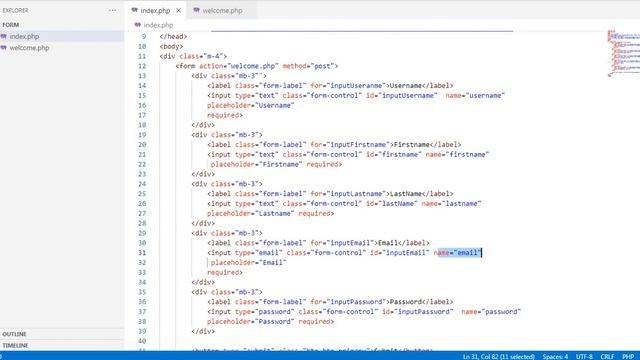Click the "inputPassword" id on line 37
640x360 pixels.
pos(423,312)
